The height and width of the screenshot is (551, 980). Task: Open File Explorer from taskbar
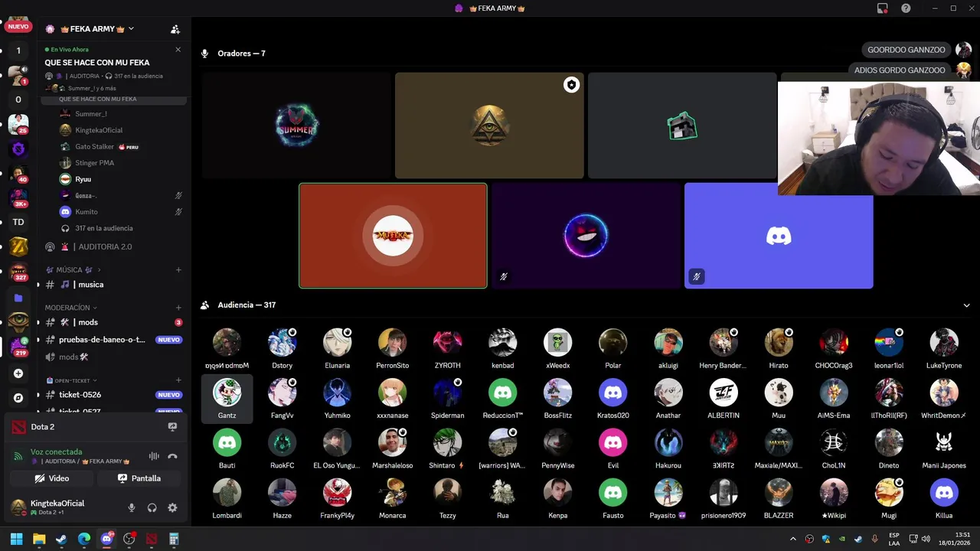pyautogui.click(x=39, y=540)
